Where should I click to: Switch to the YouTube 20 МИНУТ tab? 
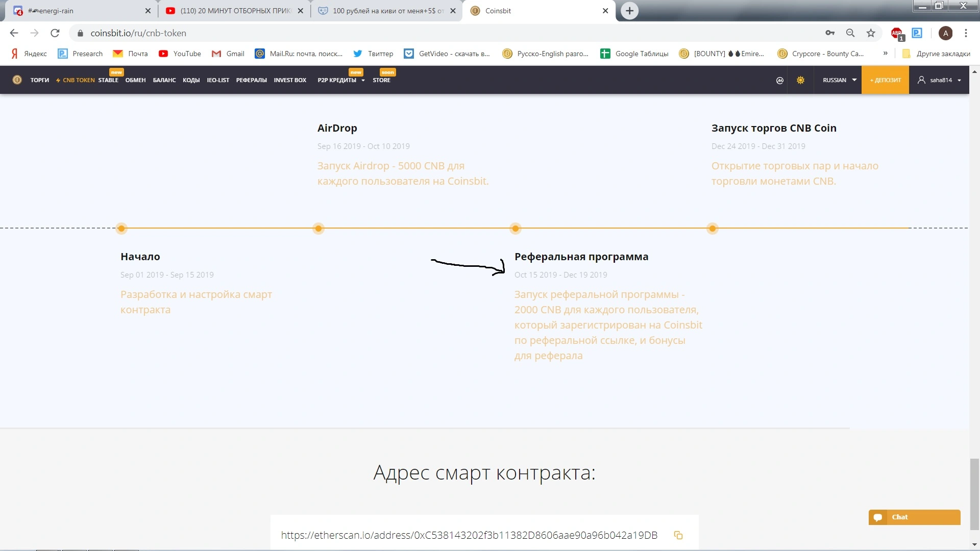point(235,11)
